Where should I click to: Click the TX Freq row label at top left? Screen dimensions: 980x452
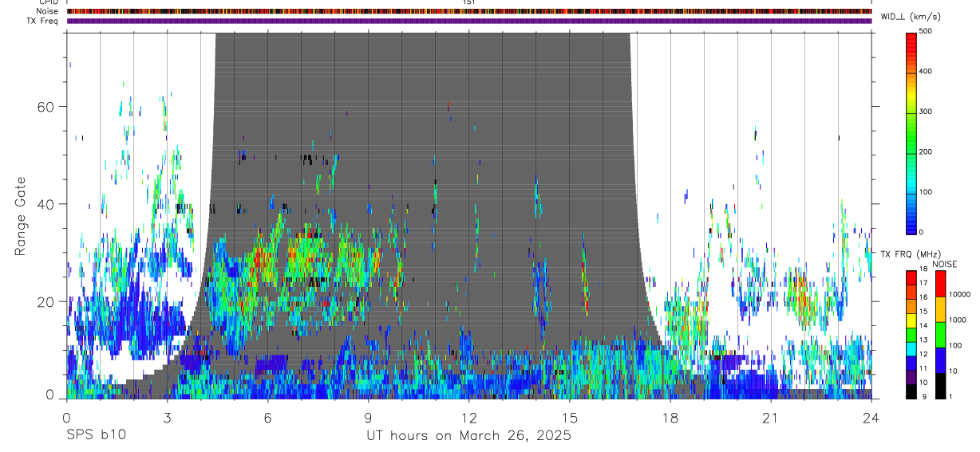[42, 21]
